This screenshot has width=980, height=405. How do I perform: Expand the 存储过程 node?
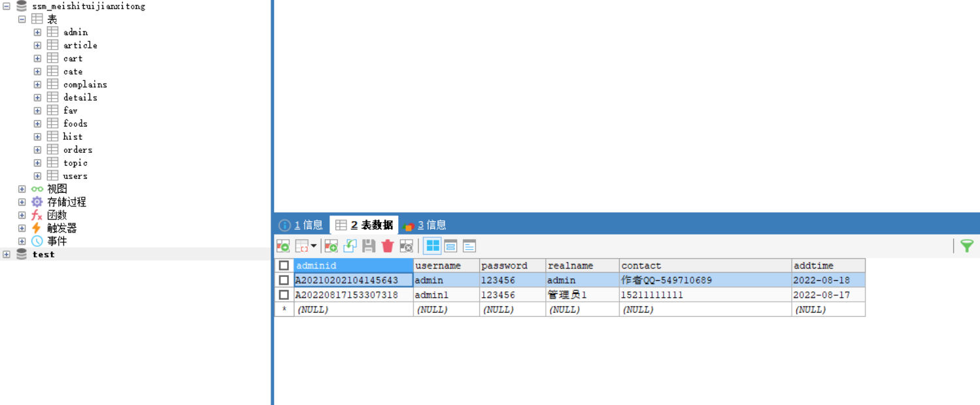click(x=22, y=202)
